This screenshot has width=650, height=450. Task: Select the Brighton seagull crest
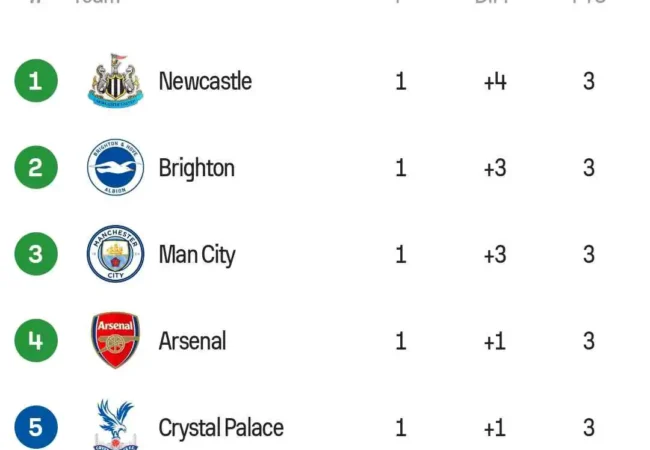coord(115,168)
